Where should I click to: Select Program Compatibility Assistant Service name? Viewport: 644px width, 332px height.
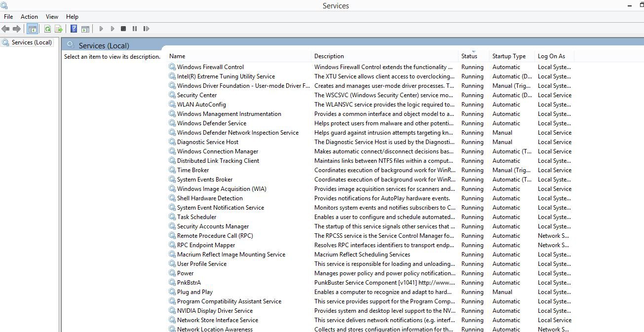(229, 301)
